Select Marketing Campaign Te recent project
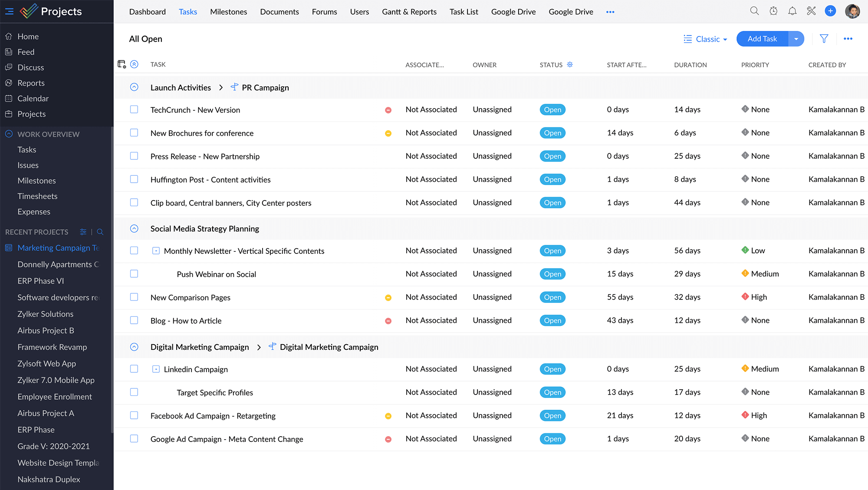 click(x=58, y=247)
